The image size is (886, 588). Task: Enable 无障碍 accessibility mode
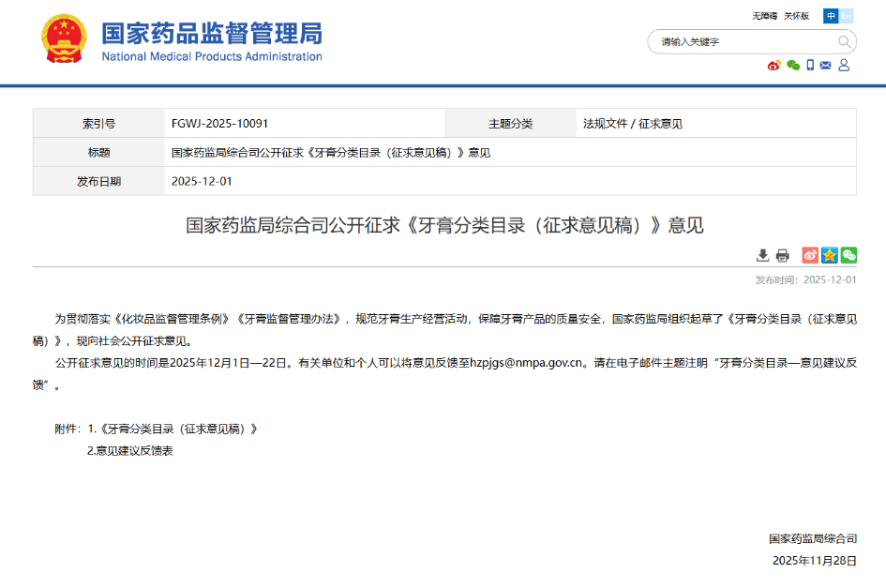(x=765, y=16)
